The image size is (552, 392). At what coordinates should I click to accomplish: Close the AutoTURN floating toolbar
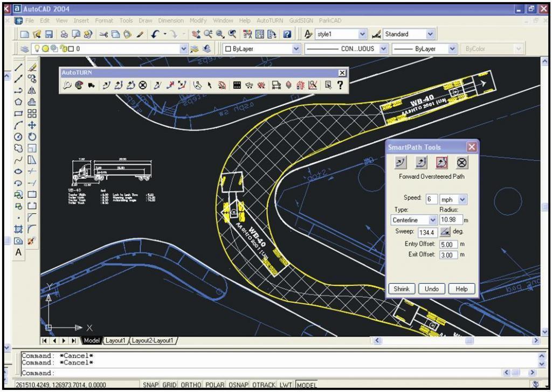(x=342, y=73)
